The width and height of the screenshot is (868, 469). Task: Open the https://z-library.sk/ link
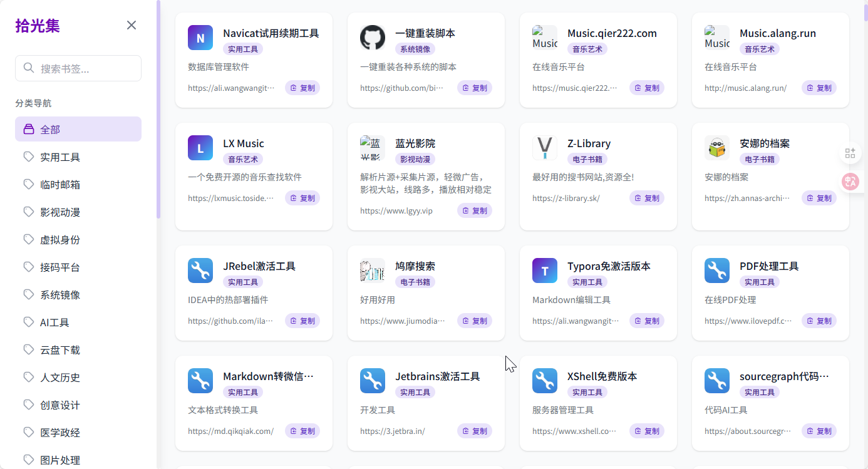coord(566,198)
